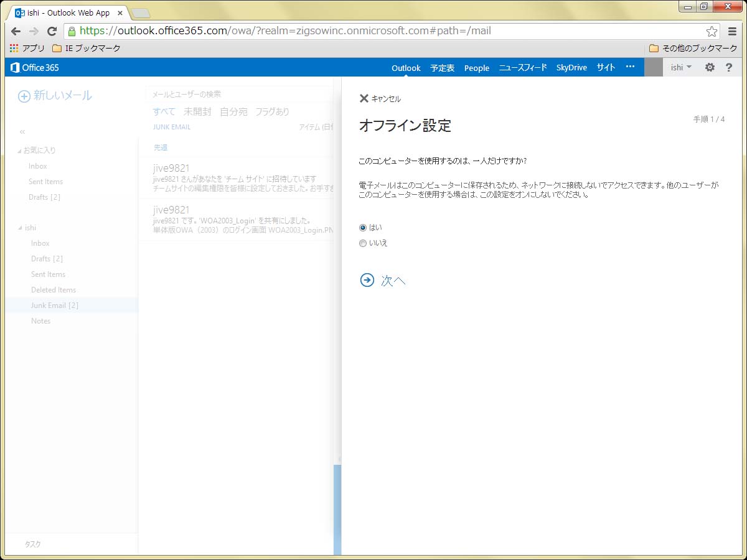
Task: Collapse the folder pane with chevrons
Action: tap(22, 132)
